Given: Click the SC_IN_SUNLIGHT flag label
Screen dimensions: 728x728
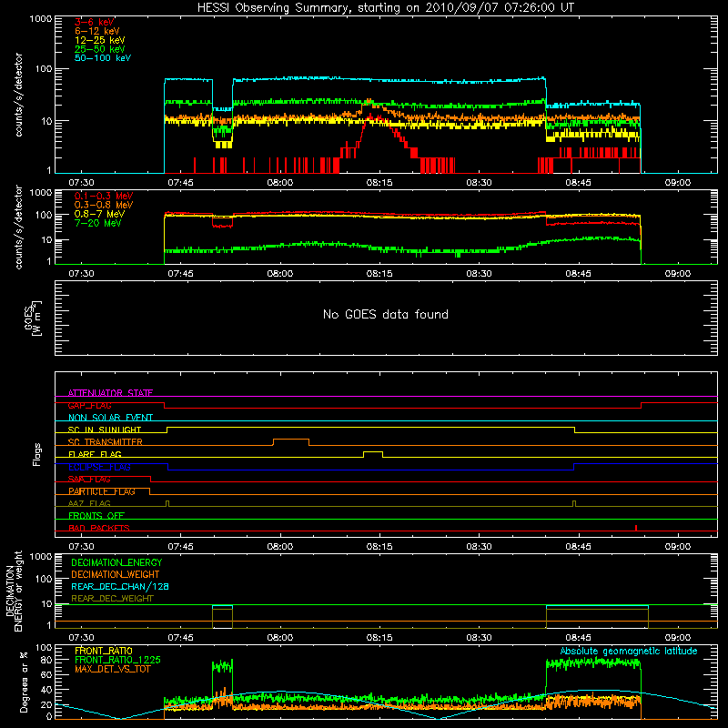Looking at the screenshot, I should coord(105,430).
